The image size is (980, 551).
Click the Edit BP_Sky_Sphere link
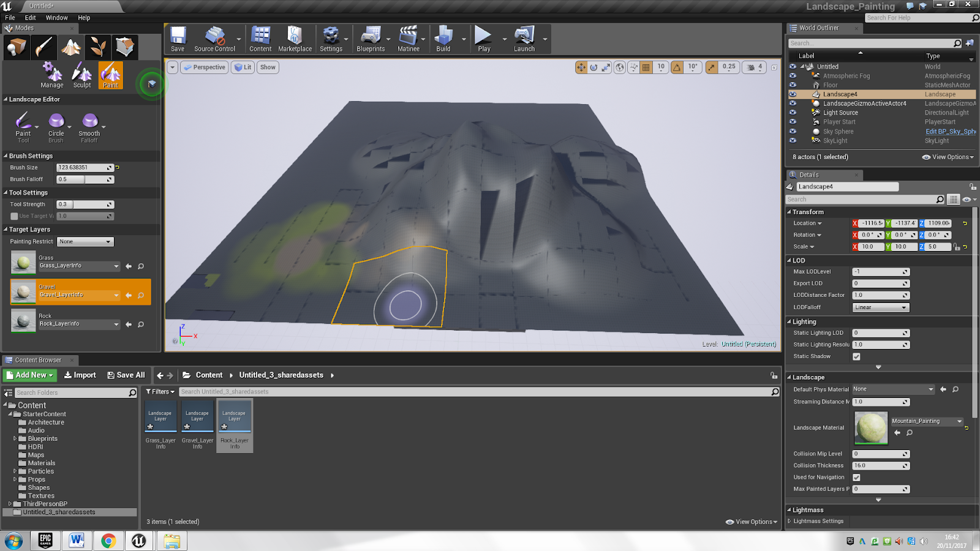(951, 132)
